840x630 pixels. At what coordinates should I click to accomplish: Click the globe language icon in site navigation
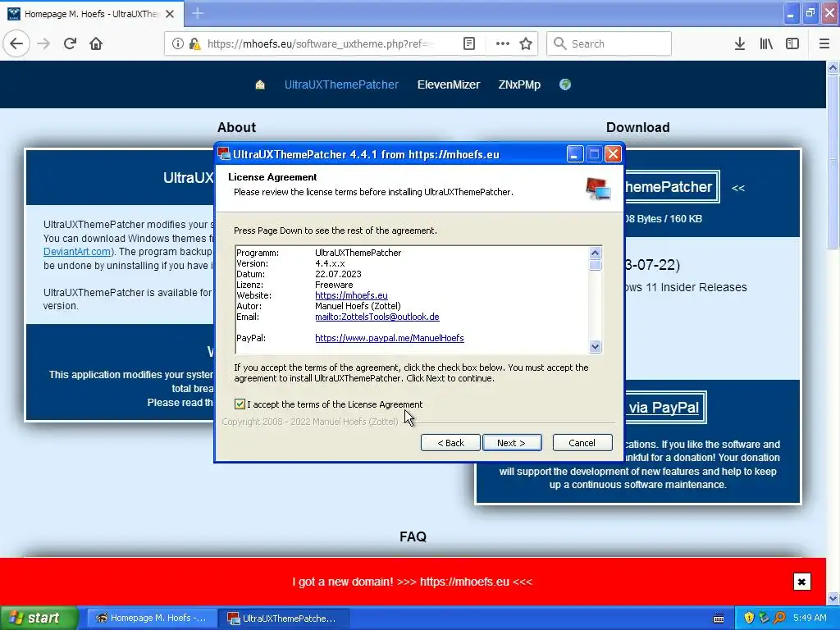pos(565,84)
